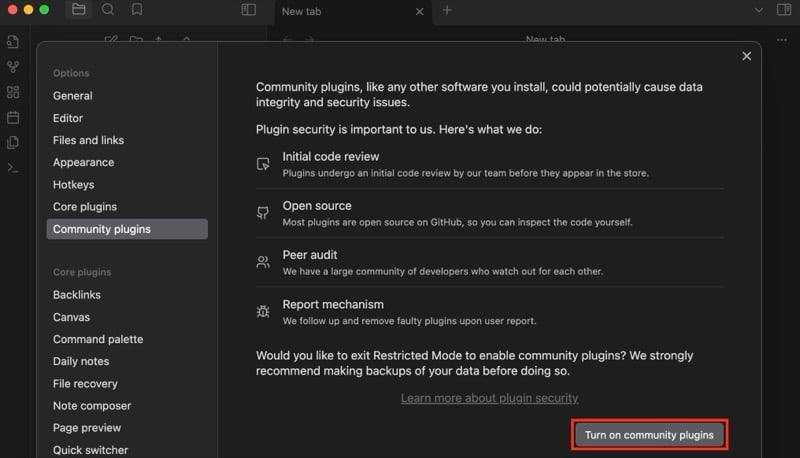Open Learn more about plugin security link
Image resolution: width=800 pixels, height=458 pixels.
489,398
